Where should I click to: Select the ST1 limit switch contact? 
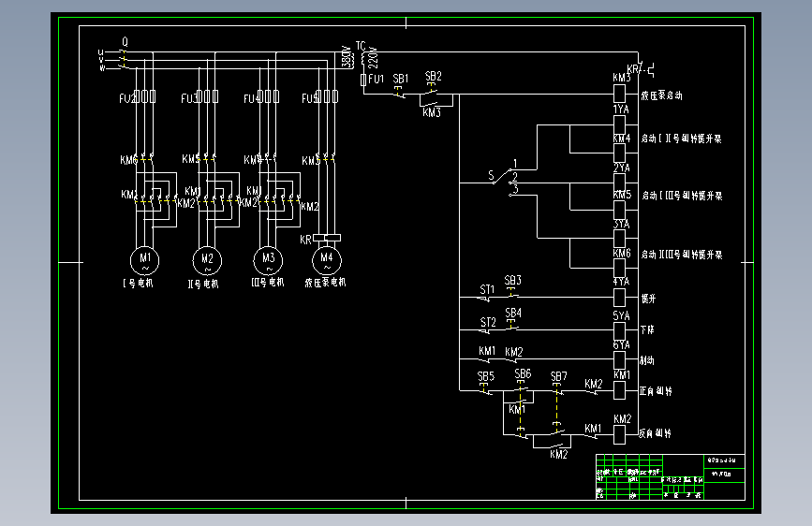click(x=485, y=299)
